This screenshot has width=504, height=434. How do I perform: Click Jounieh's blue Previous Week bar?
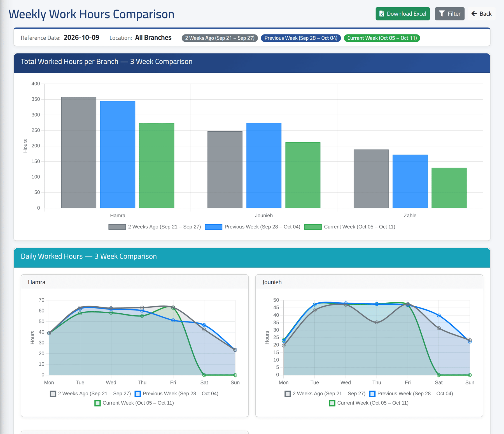point(264,165)
